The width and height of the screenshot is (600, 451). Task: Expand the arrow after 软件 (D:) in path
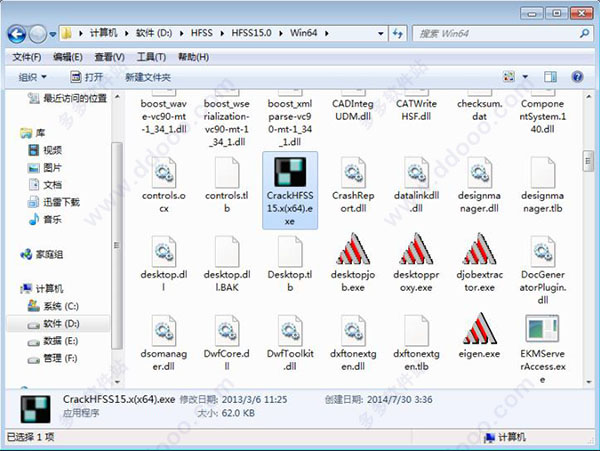coord(181,33)
